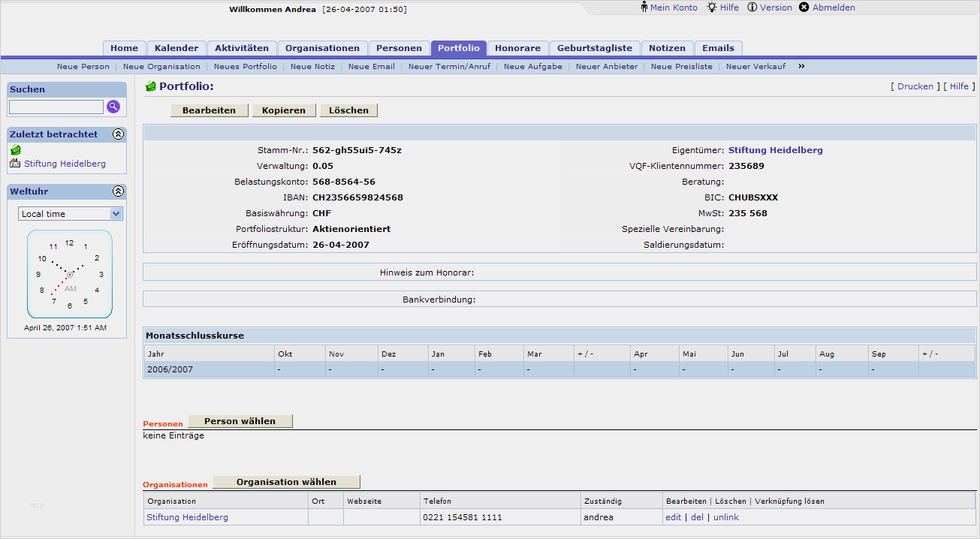Screen dimensions: 980x539
Task: Click the green icon next to Portfolio heading
Action: tap(150, 87)
